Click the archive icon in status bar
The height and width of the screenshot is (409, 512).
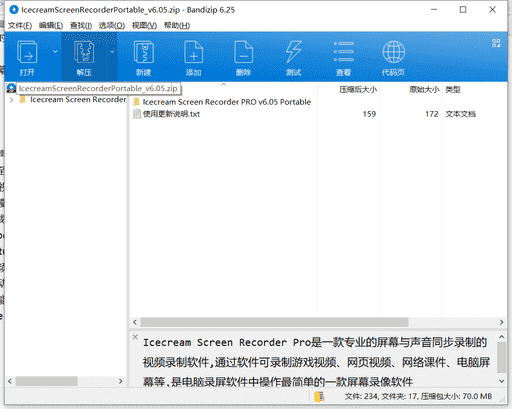(319, 396)
